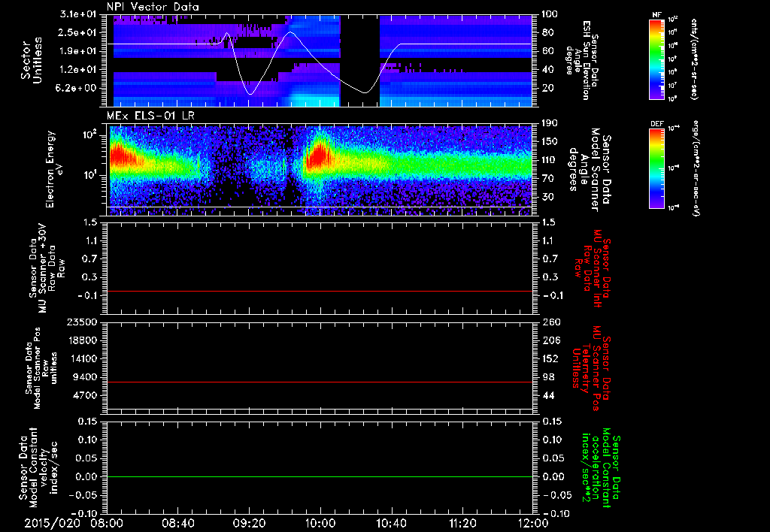770x532 pixels.
Task: Click the 9400 scanner position tick label
Action: pos(86,377)
